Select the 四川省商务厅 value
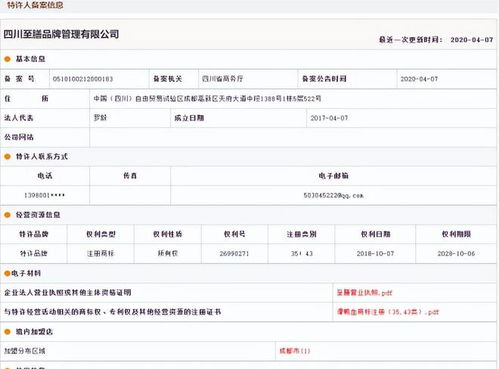Screen dimensions: 499x369 [x=223, y=79]
